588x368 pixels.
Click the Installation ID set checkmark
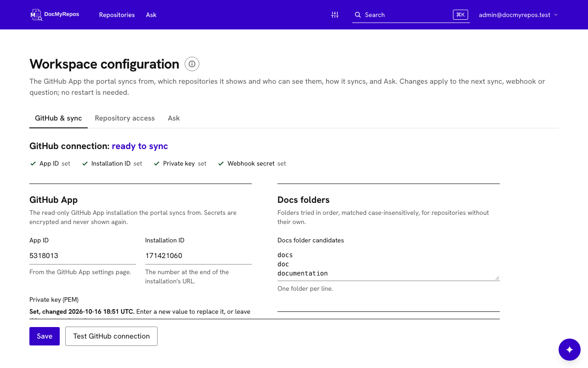point(85,163)
